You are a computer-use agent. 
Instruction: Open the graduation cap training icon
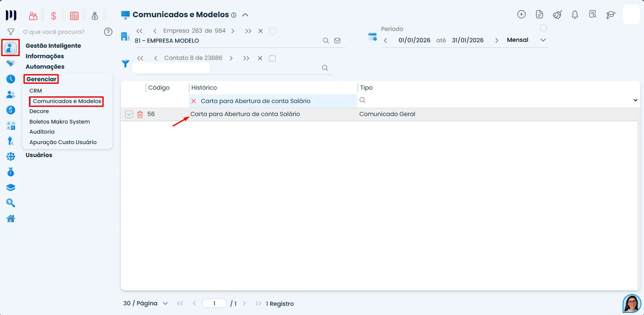[x=610, y=15]
